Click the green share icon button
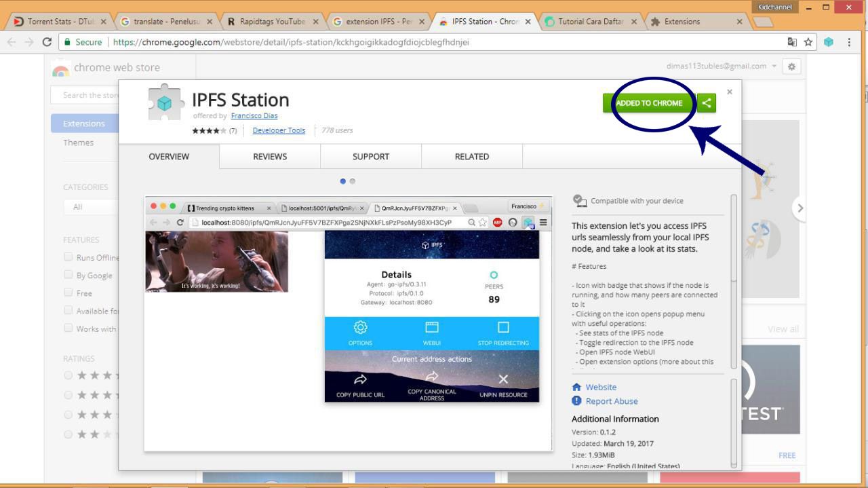The width and height of the screenshot is (868, 488). coord(707,103)
